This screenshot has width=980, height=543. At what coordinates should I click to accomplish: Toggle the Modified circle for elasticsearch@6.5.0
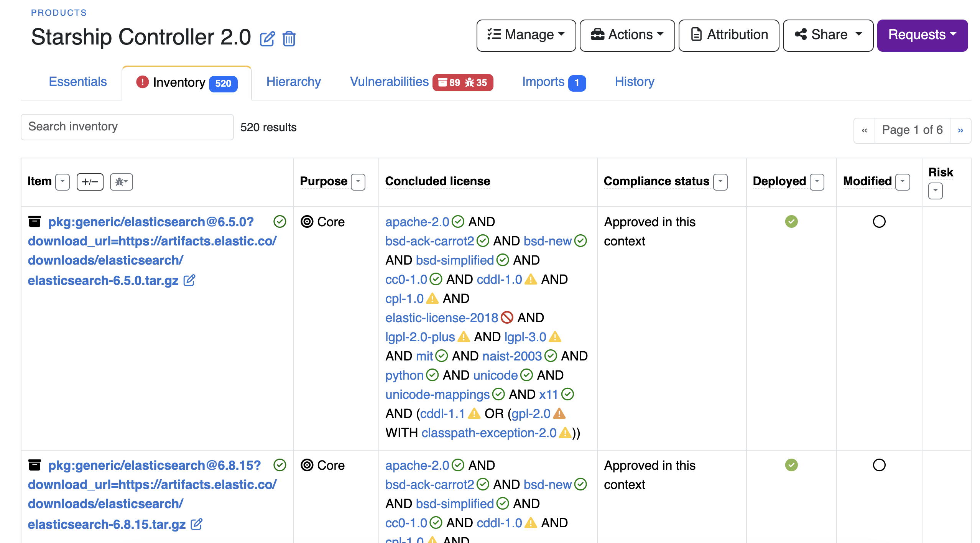click(x=879, y=221)
